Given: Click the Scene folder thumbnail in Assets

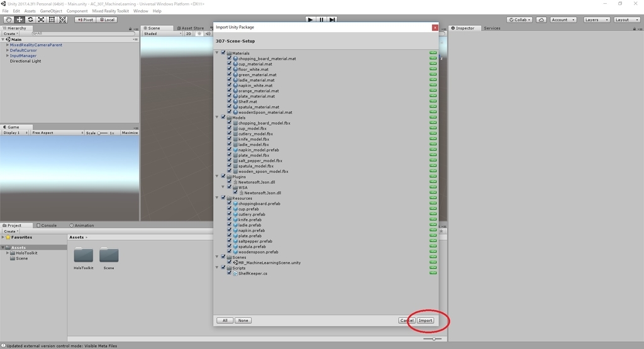Looking at the screenshot, I should 109,255.
